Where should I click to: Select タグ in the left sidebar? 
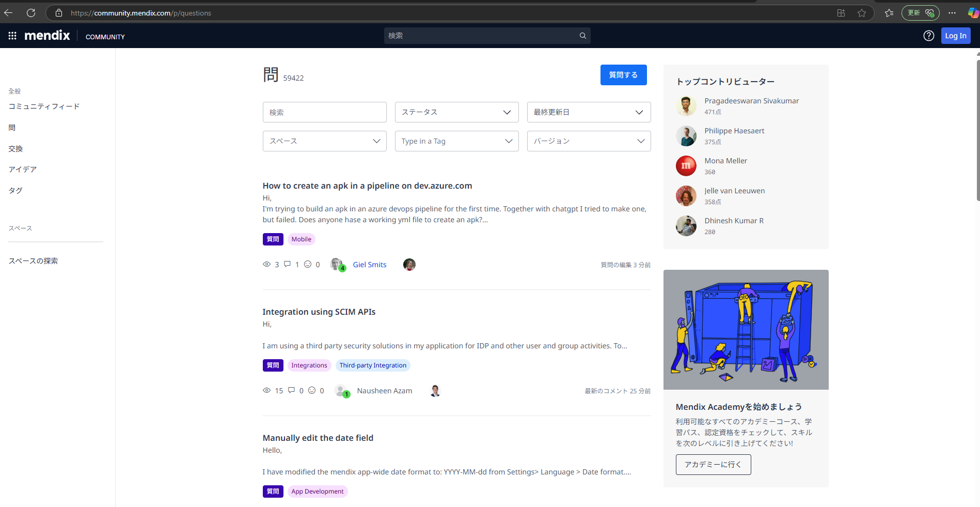click(15, 190)
